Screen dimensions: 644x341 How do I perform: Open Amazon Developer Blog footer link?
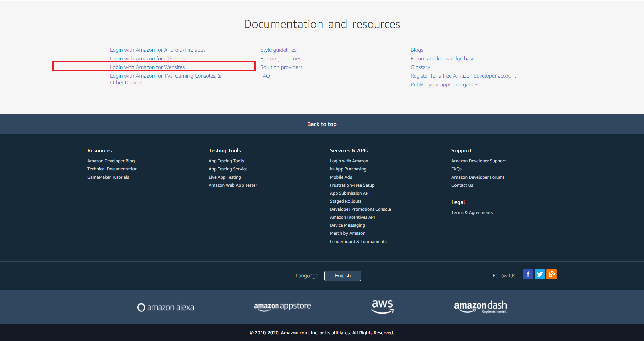pos(111,161)
